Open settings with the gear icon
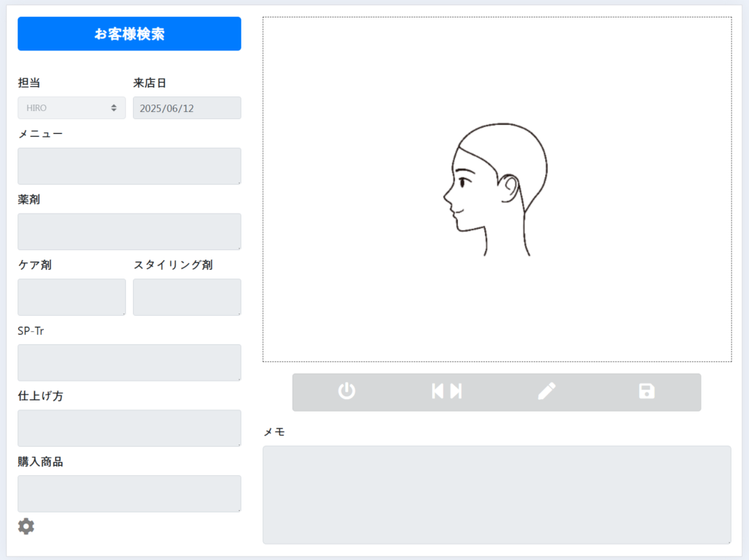The height and width of the screenshot is (560, 749). tap(26, 526)
